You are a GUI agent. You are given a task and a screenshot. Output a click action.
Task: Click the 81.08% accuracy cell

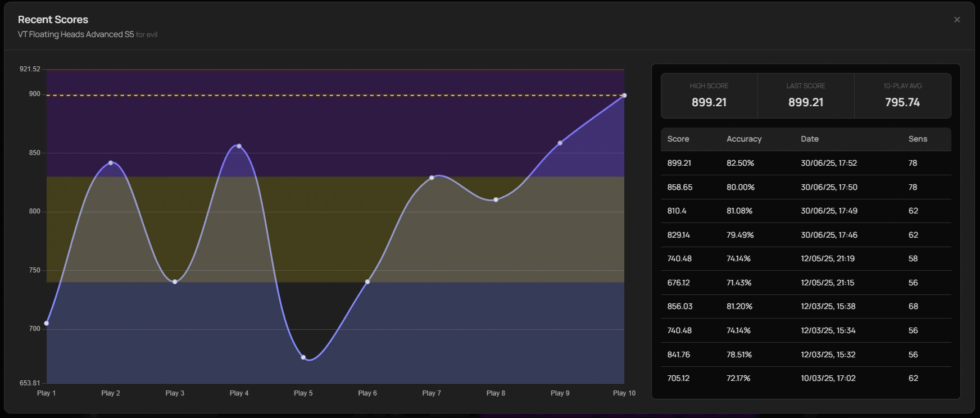[x=739, y=211]
